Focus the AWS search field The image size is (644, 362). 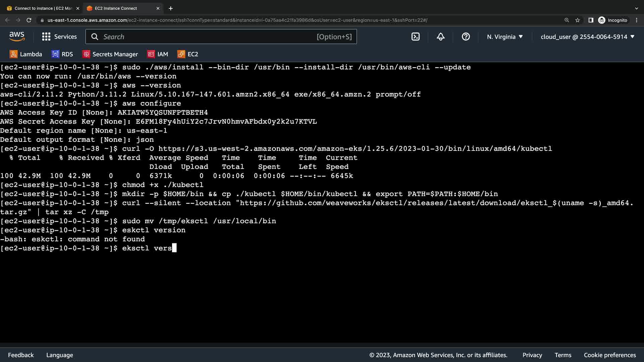point(208,37)
